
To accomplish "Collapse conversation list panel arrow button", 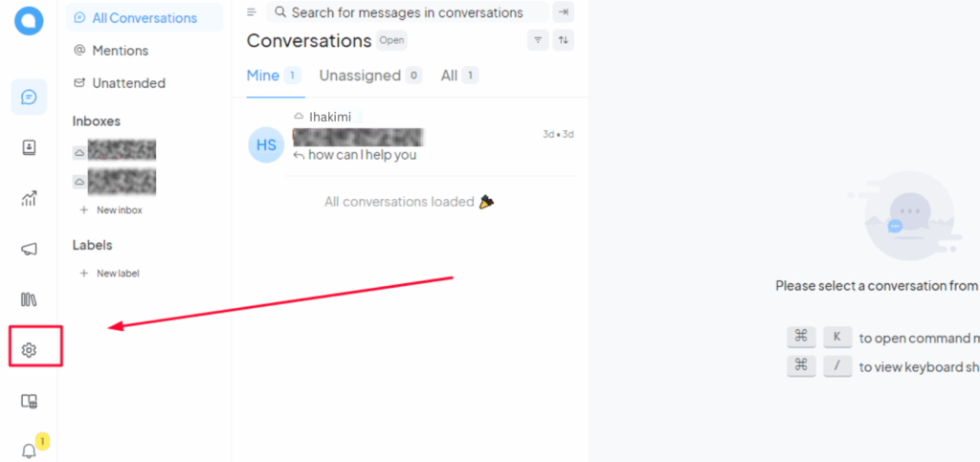I will [564, 12].
